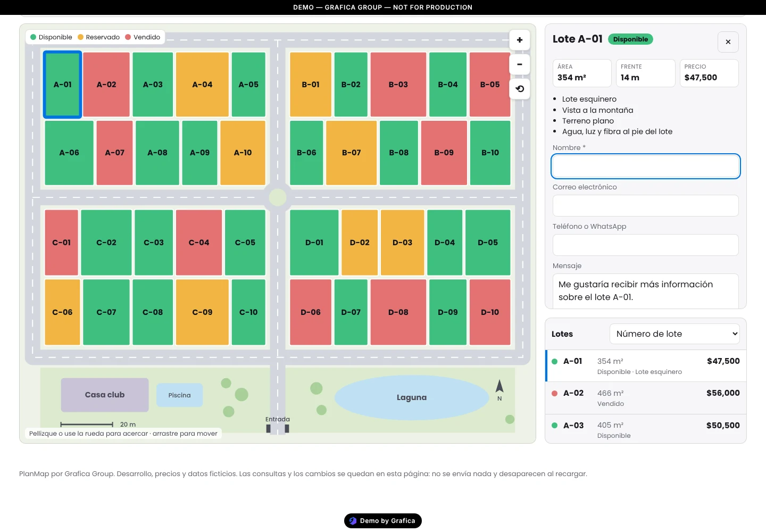Click the Piscina on the map
The width and height of the screenshot is (766, 532).
(180, 395)
